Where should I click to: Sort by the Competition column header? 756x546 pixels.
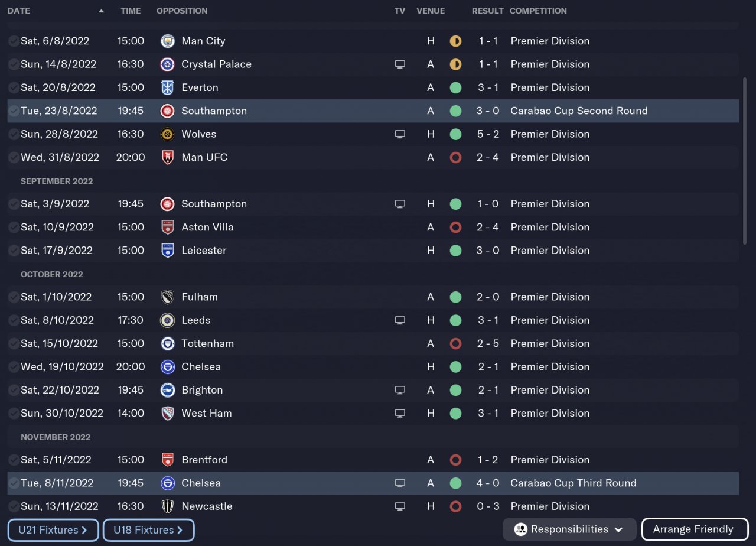pos(537,11)
